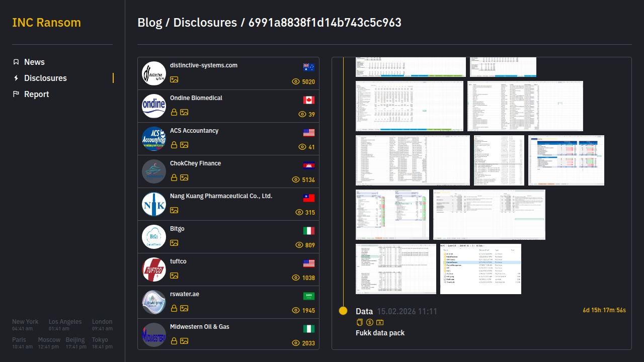Image resolution: width=644 pixels, height=362 pixels.
Task: Click the documents icon under Data entry
Action: point(359,322)
